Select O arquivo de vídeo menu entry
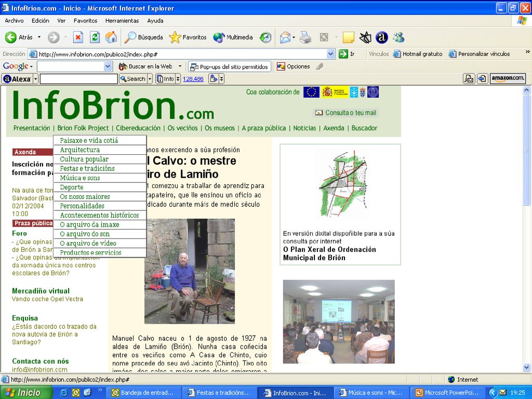Image resolution: width=532 pixels, height=399 pixels. [100, 243]
